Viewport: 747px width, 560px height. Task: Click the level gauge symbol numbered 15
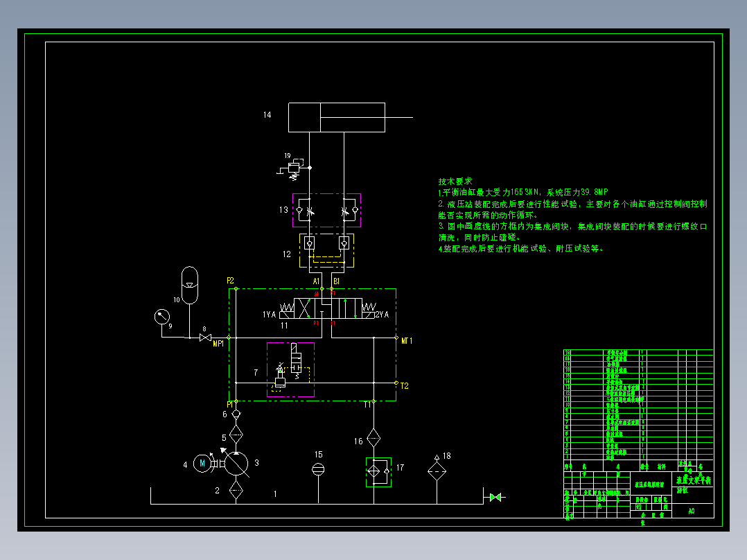click(318, 470)
